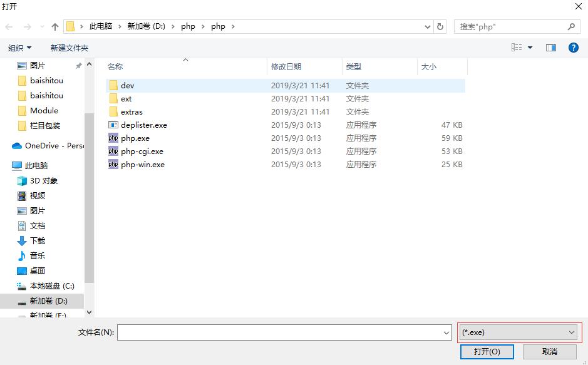This screenshot has width=588, height=365.
Task: Click 打开(O) button
Action: pyautogui.click(x=487, y=351)
